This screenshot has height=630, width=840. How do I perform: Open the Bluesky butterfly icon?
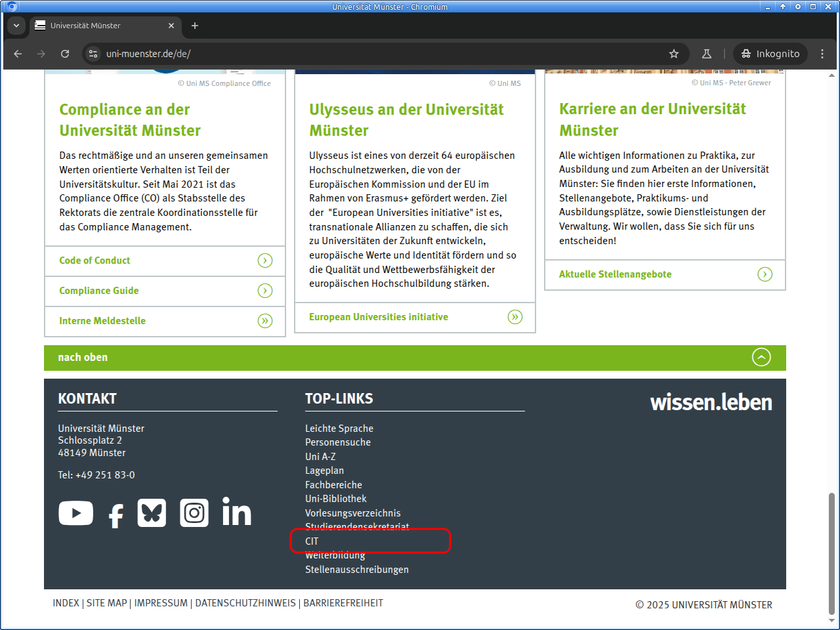point(152,513)
